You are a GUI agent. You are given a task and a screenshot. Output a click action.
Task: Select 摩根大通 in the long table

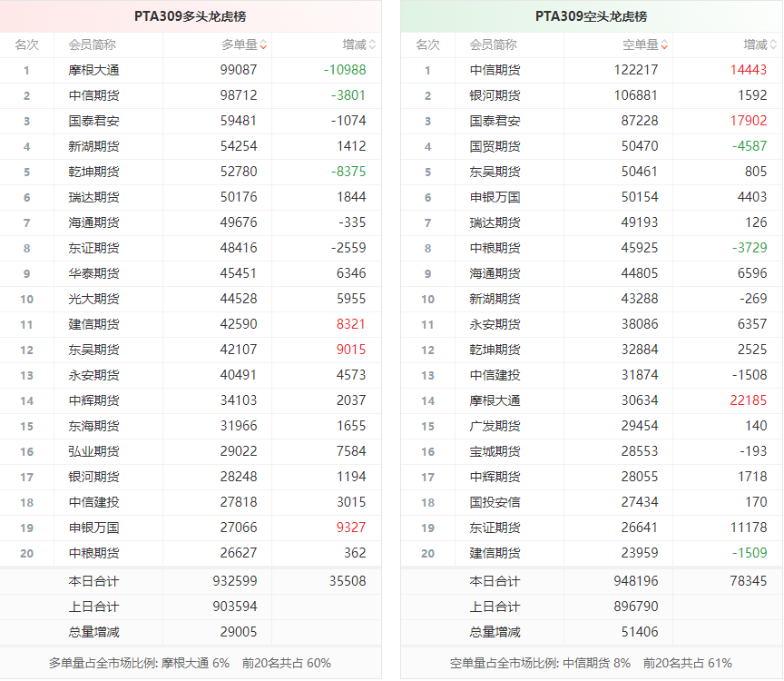coord(94,70)
